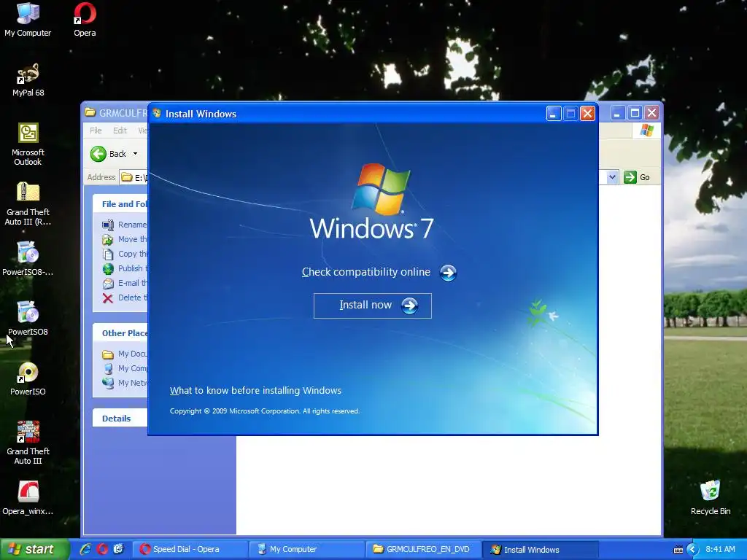The image size is (747, 560).
Task: Open Microsoft Outlook desktop icon
Action: pyautogui.click(x=28, y=144)
